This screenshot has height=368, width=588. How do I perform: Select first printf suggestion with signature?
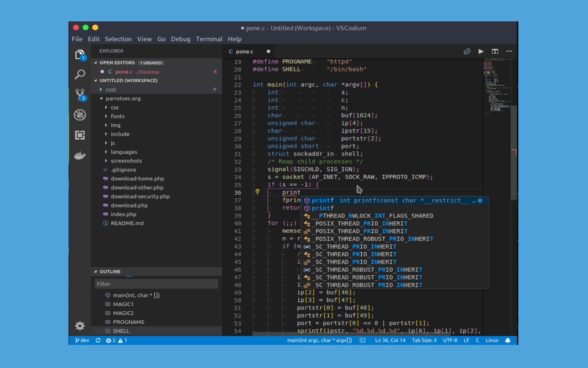point(395,200)
